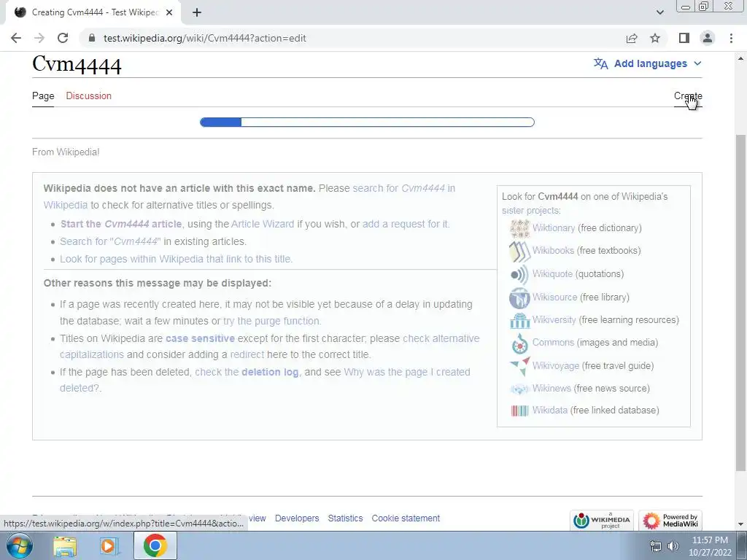Viewport: 747px width, 560px height.
Task: Click 'try the purge function' link
Action: click(x=271, y=321)
